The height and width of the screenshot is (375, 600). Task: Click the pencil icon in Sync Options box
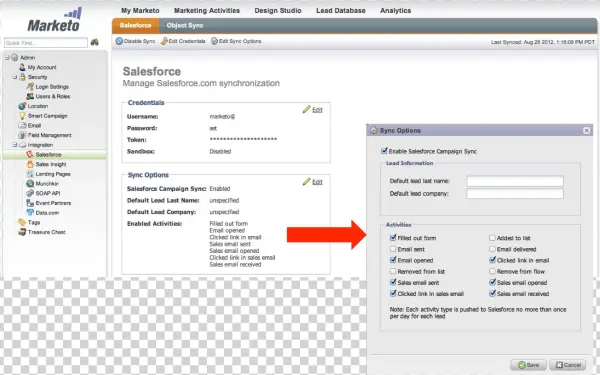[x=306, y=181]
